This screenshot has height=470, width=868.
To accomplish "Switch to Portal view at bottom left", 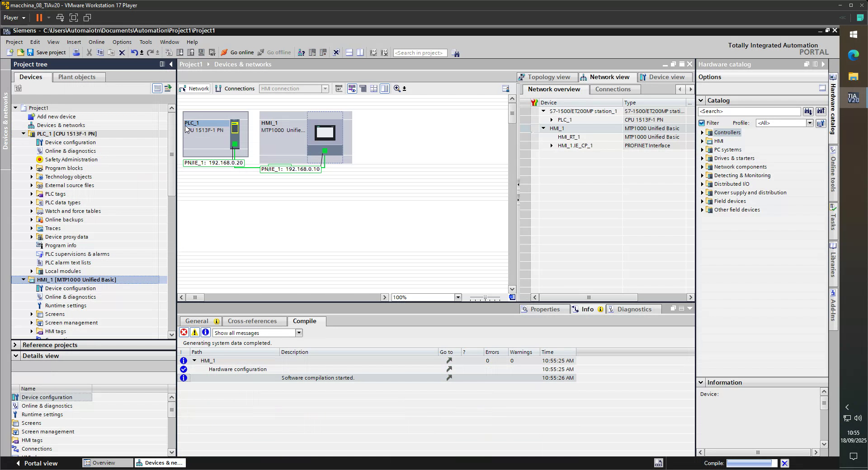I will click(x=40, y=463).
